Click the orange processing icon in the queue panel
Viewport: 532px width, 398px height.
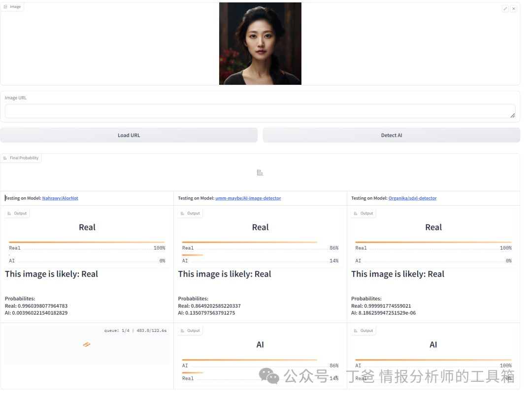tap(87, 344)
